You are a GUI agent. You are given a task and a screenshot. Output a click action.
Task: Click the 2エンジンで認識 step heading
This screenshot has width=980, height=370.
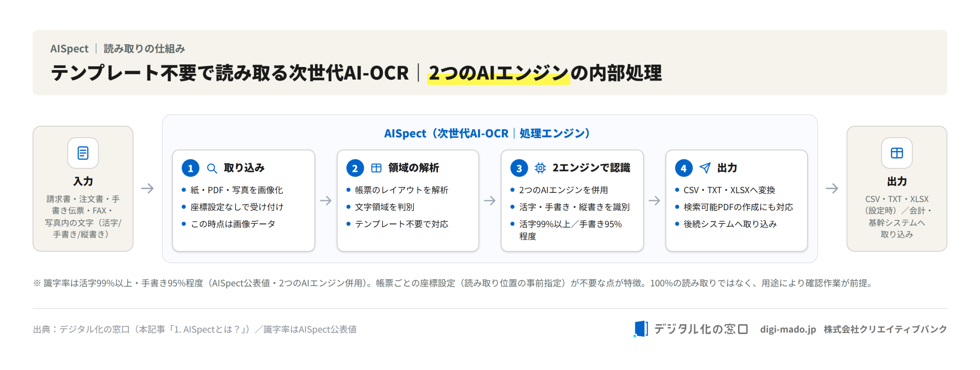(x=591, y=168)
